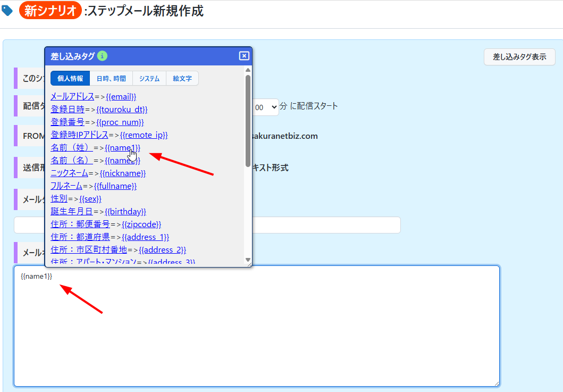Click the blue tag icon beside 新シナリオ
563x392 pixels.
[7, 11]
